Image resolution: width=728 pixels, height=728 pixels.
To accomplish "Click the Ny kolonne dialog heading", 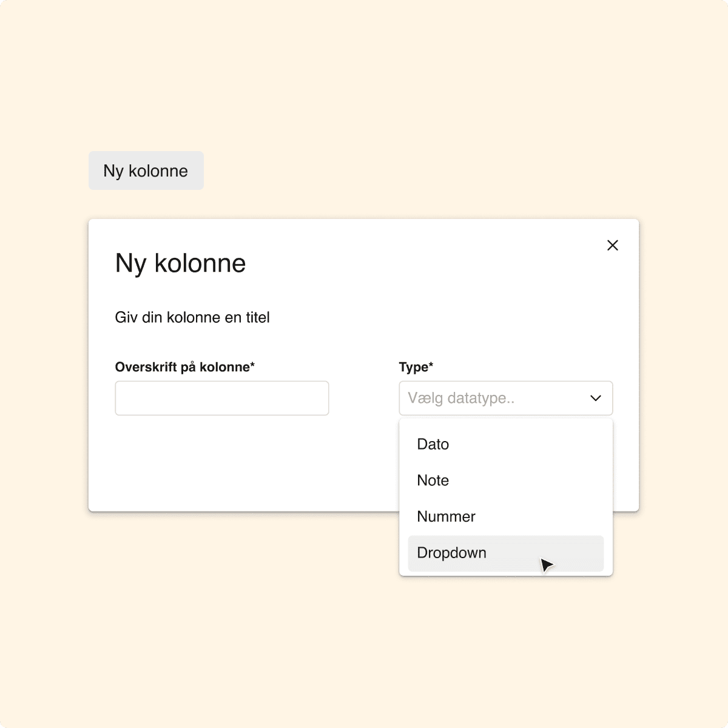I will tap(180, 263).
